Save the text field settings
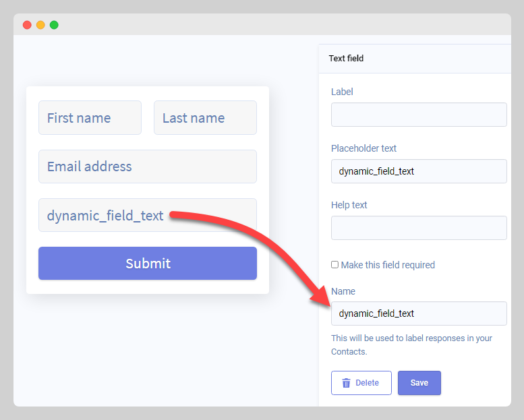Screen dimensions: 524x420 click(x=419, y=383)
